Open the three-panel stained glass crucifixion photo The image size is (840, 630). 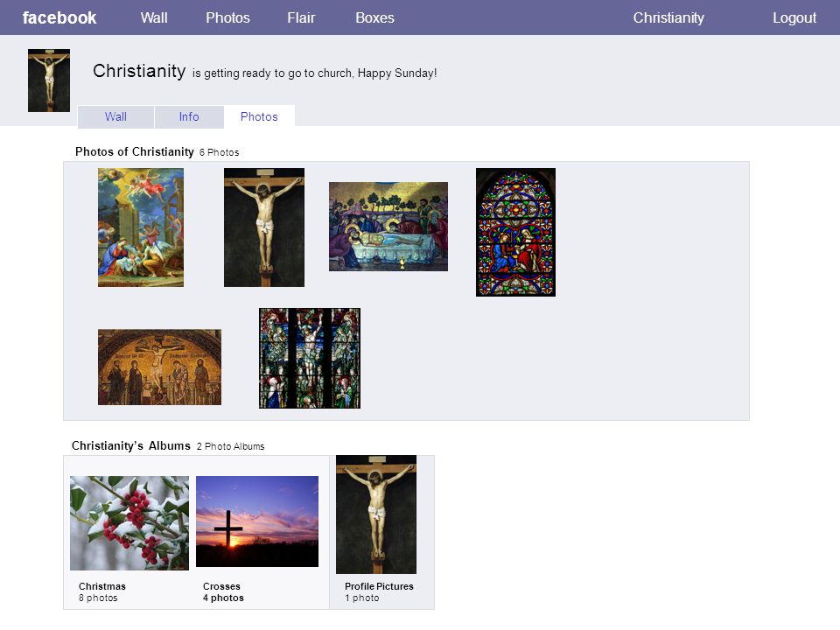[310, 359]
